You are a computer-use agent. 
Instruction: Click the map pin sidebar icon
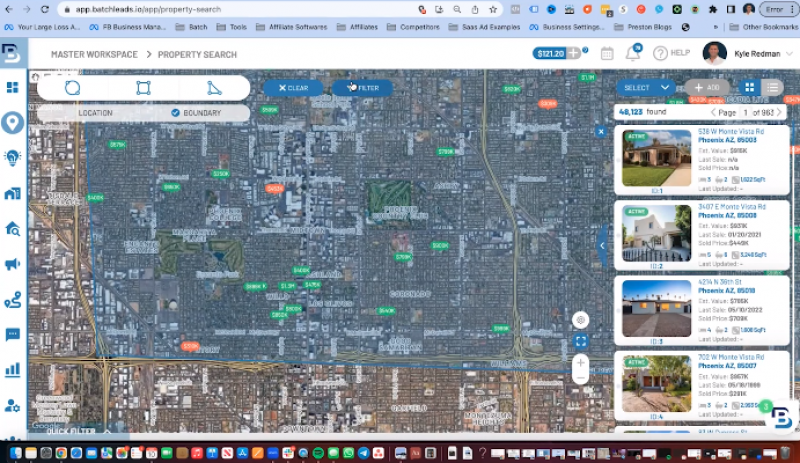(12, 123)
